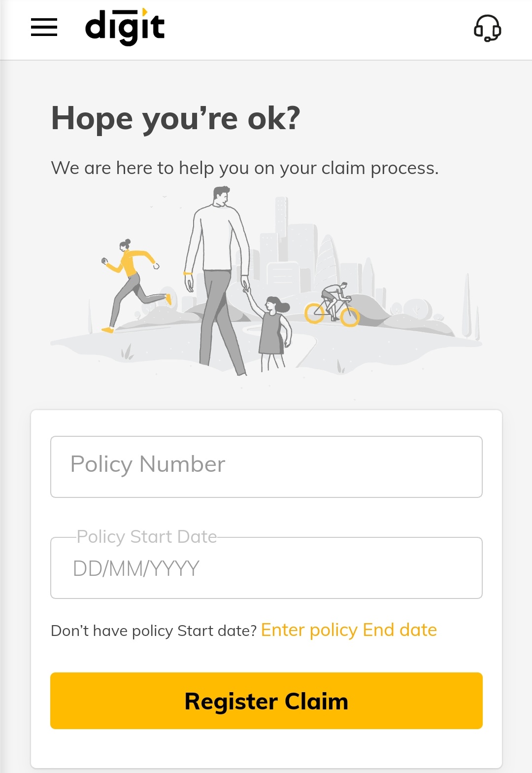
Task: Open the hamburger navigation menu
Action: [44, 27]
